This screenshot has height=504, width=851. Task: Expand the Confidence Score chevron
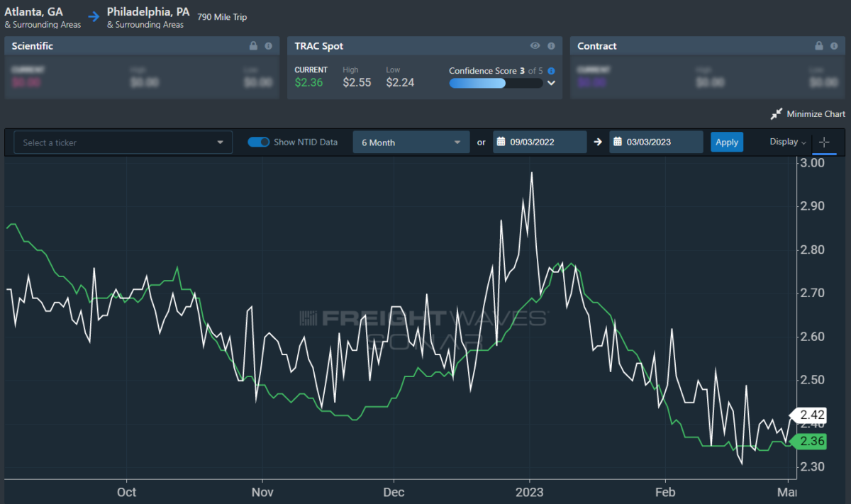click(550, 83)
